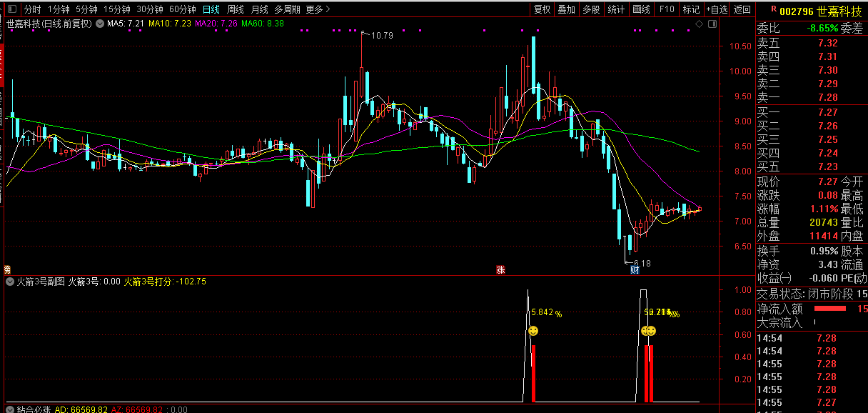Viewport: 868px width, 413px height.
Task: Expand the 粘合必涨 indicator dropdown
Action: (x=10, y=409)
